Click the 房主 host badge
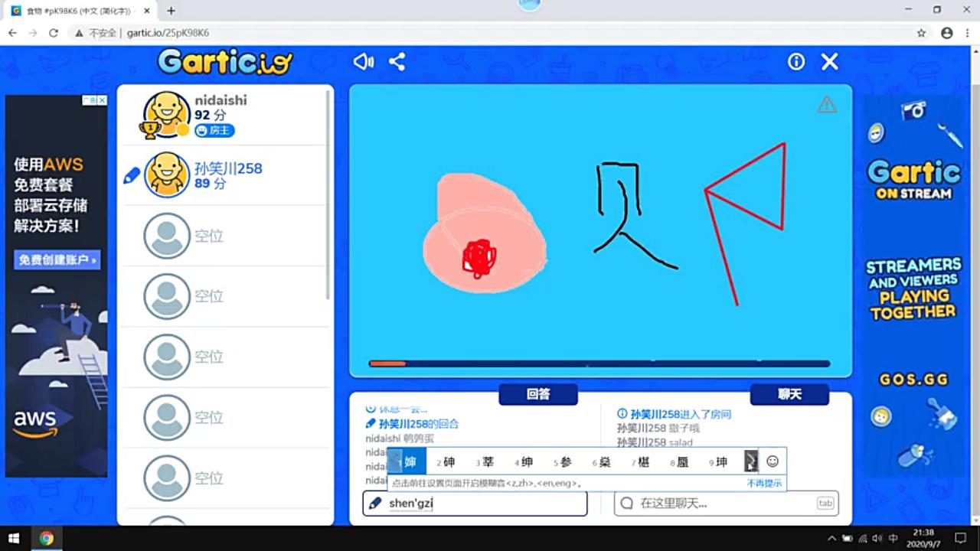 [x=214, y=131]
